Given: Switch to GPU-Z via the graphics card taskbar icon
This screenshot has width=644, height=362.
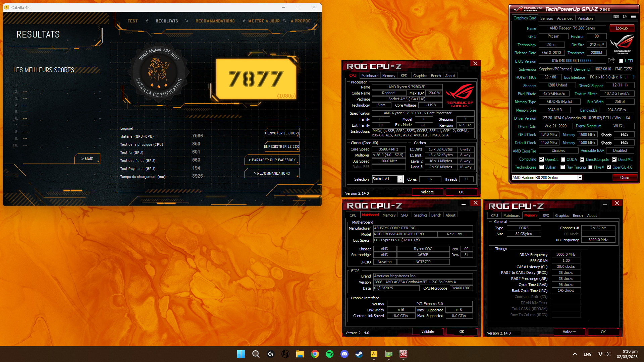Looking at the screenshot, I should [388, 354].
